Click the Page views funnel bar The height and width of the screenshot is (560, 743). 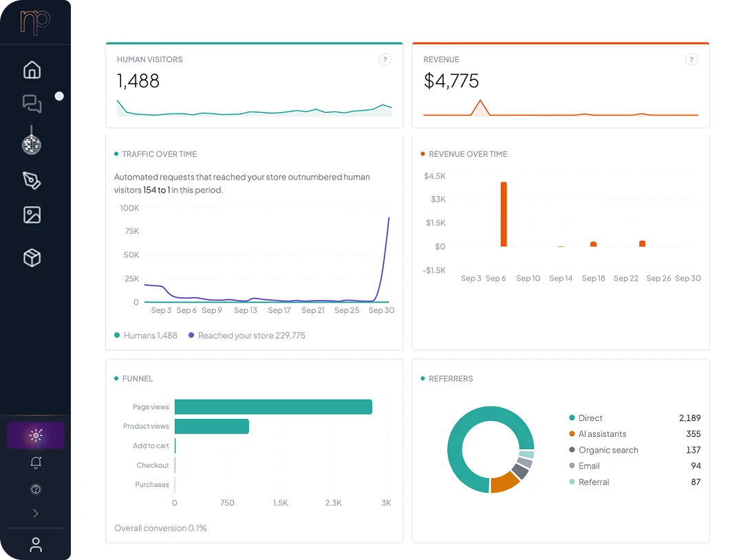click(273, 407)
